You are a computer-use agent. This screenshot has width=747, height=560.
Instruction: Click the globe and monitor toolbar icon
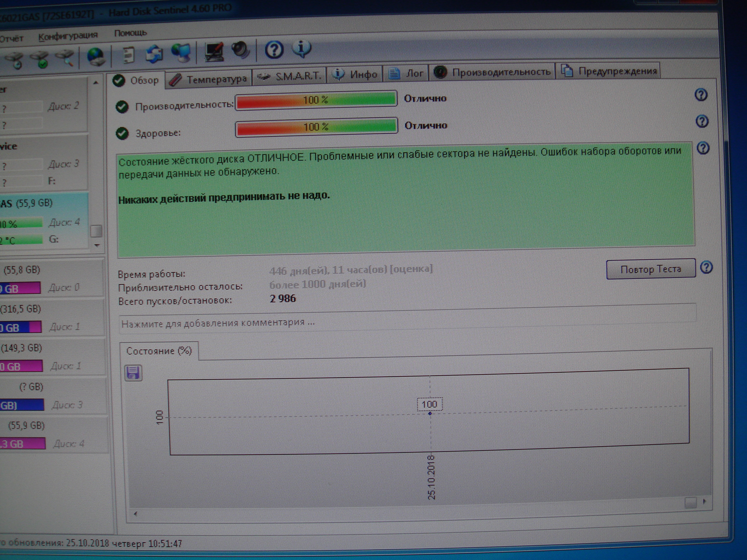tap(181, 53)
